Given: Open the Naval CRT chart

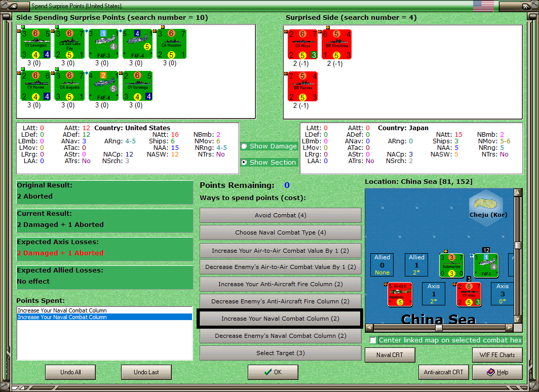Looking at the screenshot, I should click(390, 355).
